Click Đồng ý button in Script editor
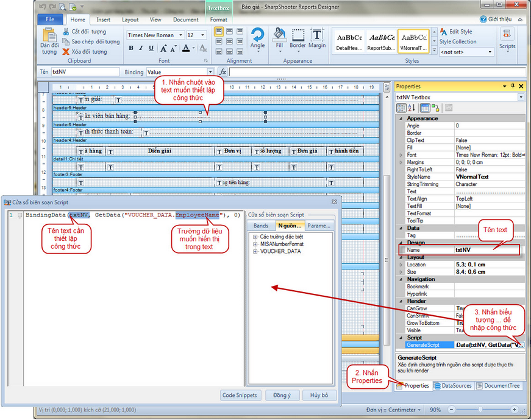This screenshot has height=420, width=531. click(282, 395)
